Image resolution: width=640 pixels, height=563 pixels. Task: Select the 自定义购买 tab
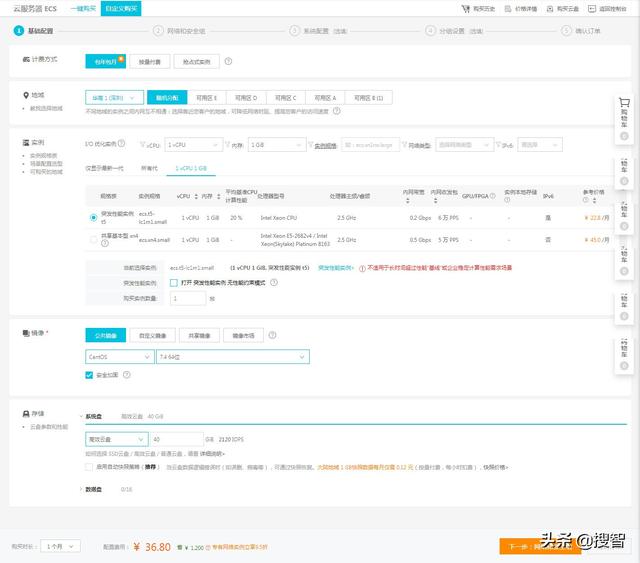121,9
